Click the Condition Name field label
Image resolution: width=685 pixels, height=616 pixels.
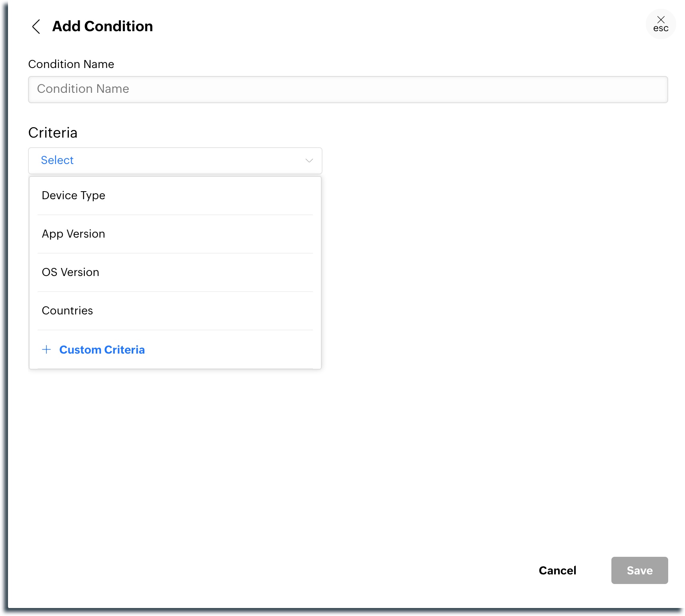[71, 64]
